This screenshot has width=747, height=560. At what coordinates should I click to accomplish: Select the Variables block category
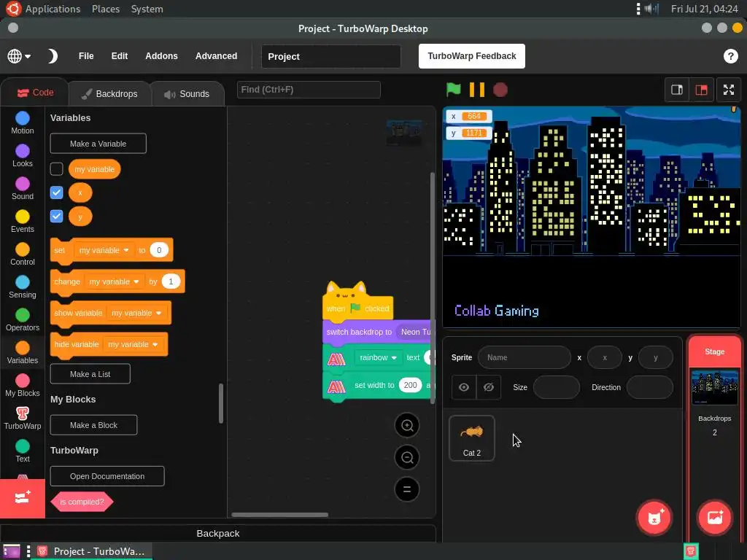pos(23,353)
